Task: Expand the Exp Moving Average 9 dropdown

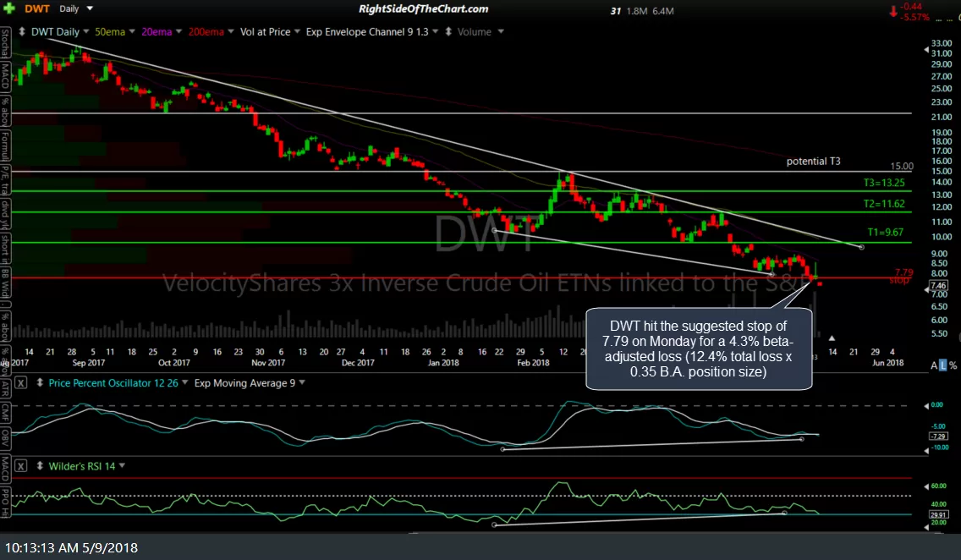Action: (x=301, y=383)
